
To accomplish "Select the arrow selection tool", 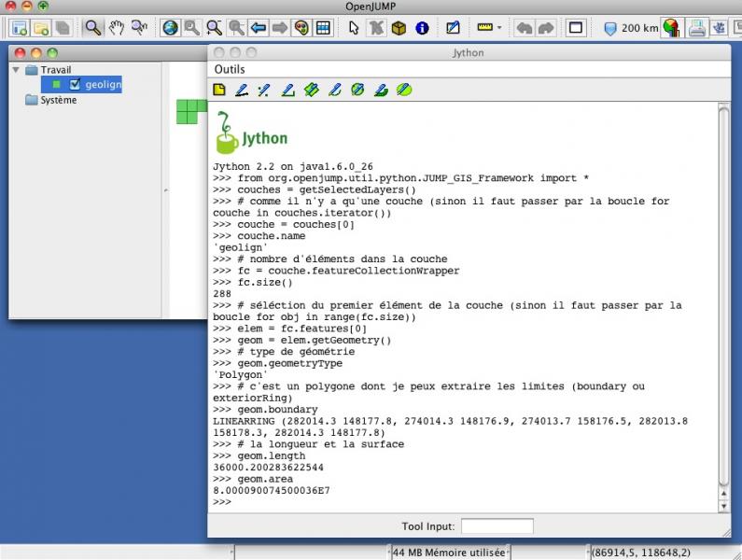I will (x=355, y=28).
